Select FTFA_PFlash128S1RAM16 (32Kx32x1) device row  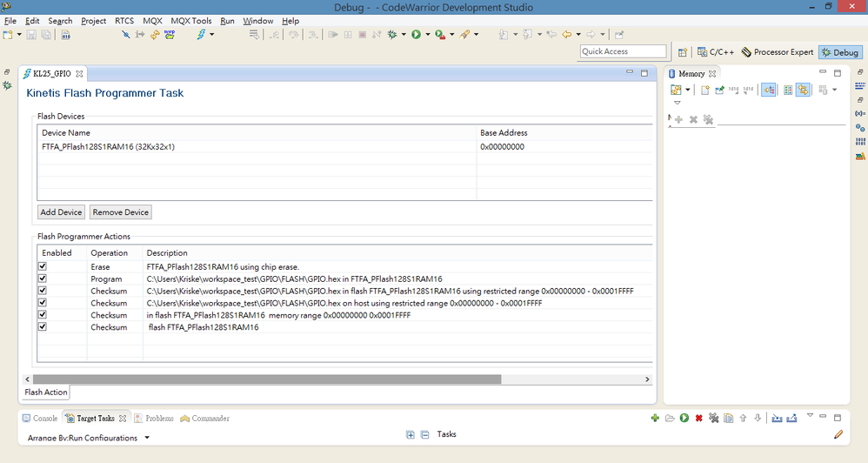(x=345, y=147)
